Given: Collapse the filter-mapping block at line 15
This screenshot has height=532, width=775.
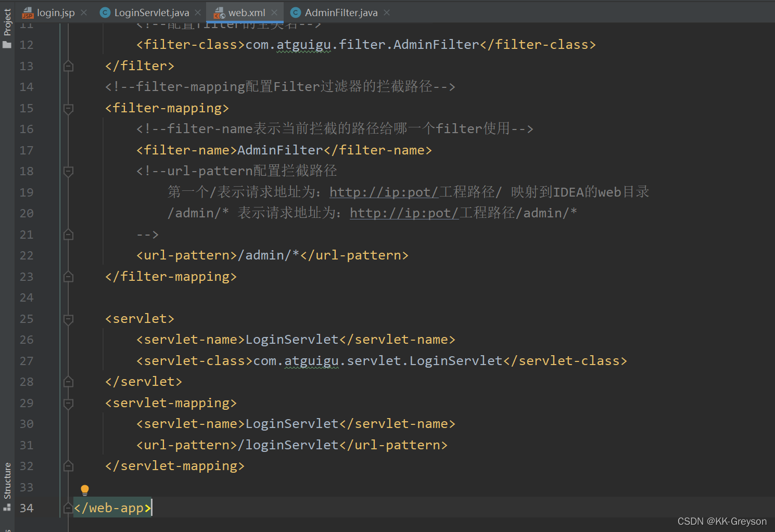Looking at the screenshot, I should (68, 108).
